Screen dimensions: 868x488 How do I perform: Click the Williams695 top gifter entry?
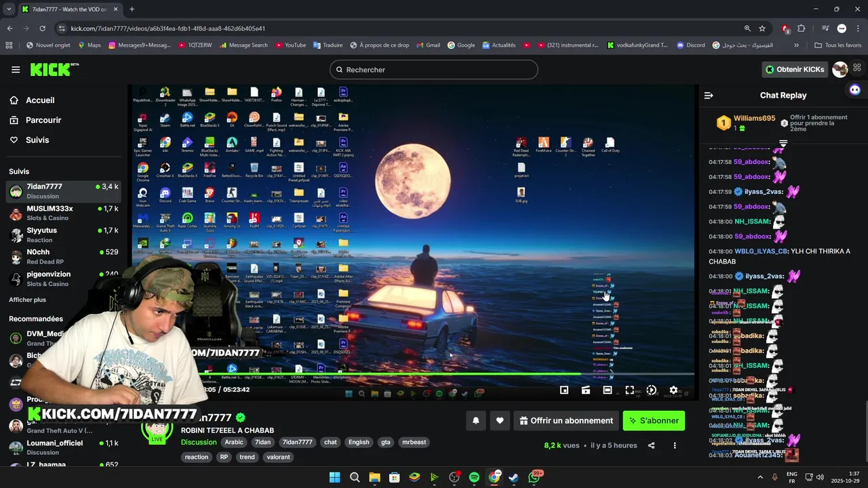[747, 123]
